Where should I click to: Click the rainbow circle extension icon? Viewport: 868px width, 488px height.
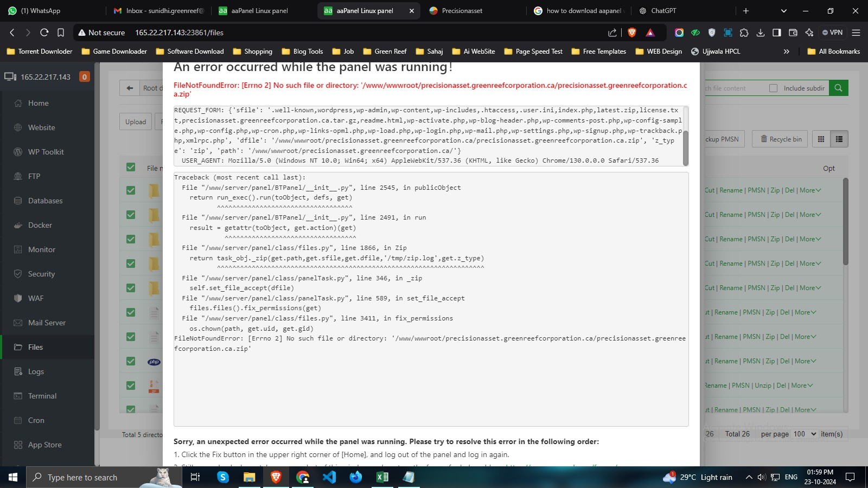[x=679, y=33]
